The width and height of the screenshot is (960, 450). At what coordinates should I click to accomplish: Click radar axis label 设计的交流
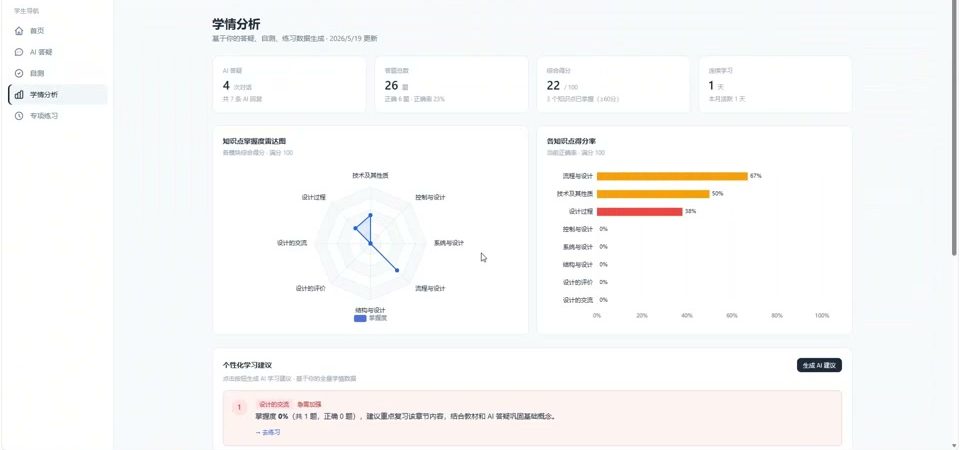click(292, 243)
